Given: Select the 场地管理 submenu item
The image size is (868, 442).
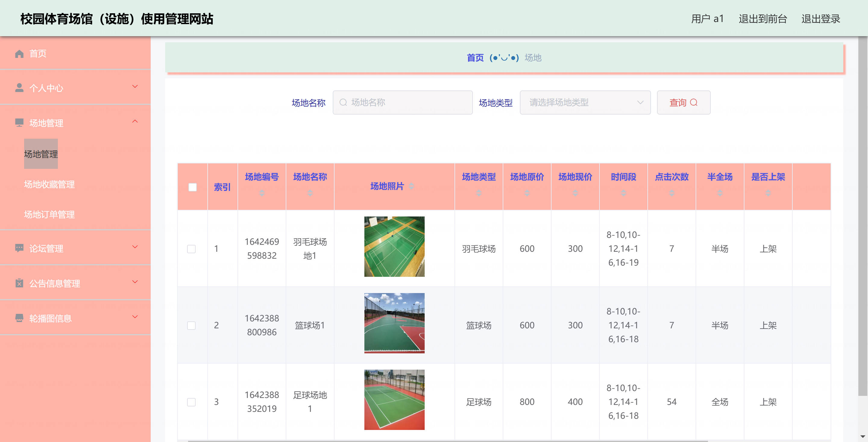Looking at the screenshot, I should coord(41,154).
